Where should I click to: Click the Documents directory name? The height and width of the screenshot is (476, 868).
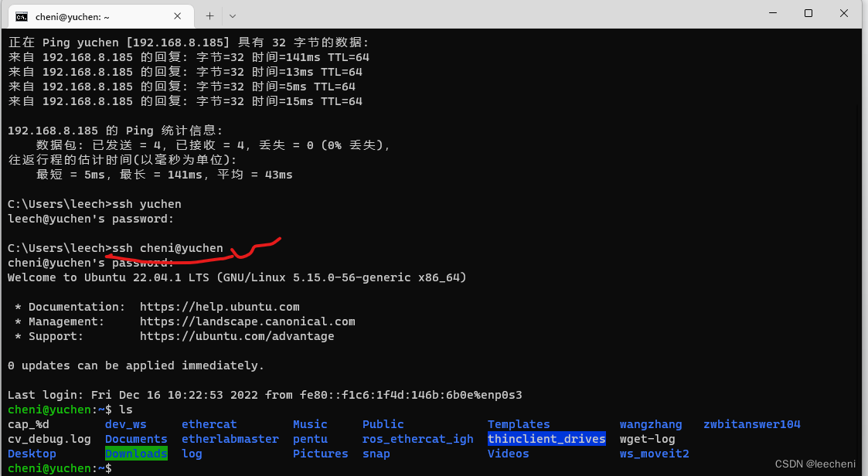pyautogui.click(x=136, y=438)
